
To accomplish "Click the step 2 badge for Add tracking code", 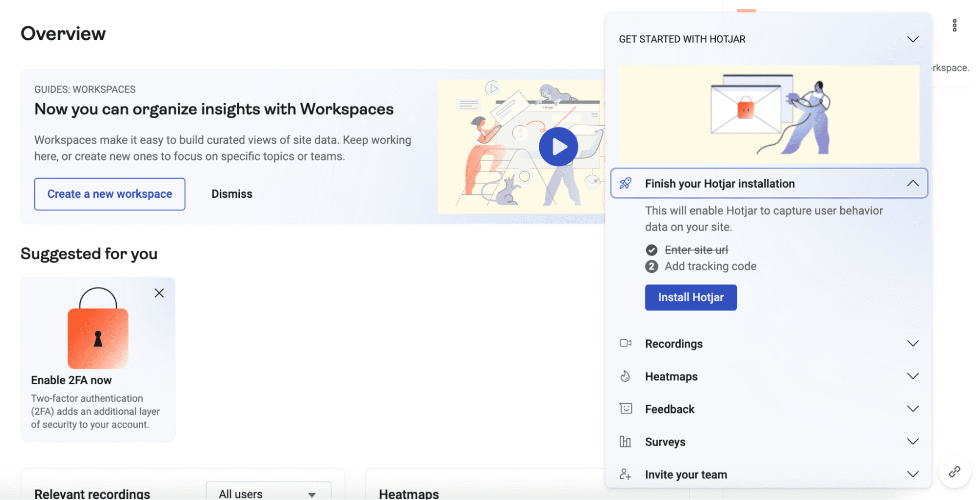I will coord(651,266).
